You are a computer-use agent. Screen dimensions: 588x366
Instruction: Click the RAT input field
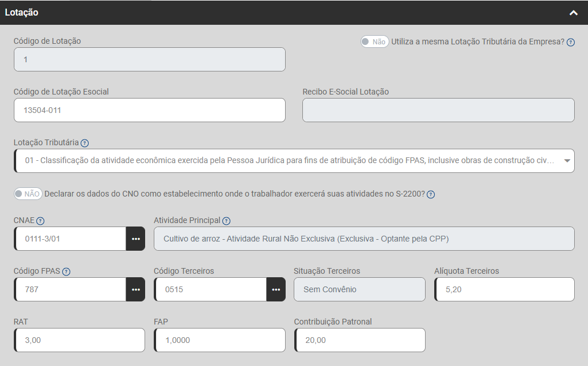point(79,340)
